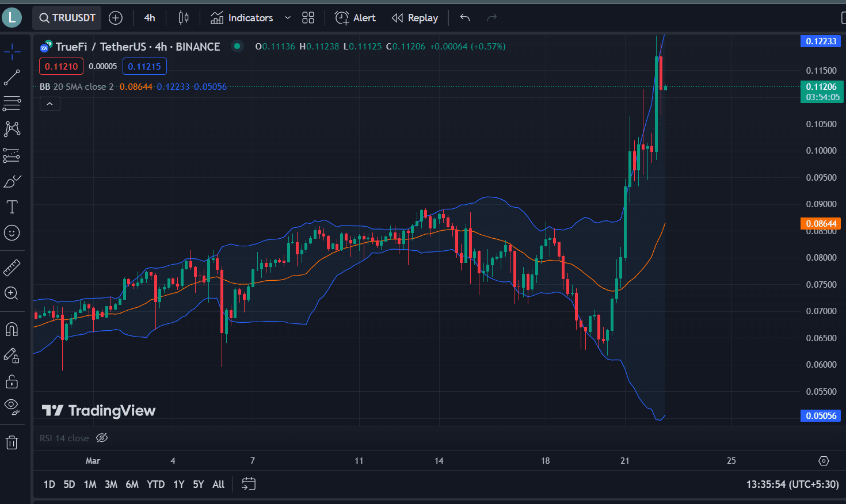Open the Go-to-date calendar icon
The height and width of the screenshot is (504, 846).
click(x=248, y=484)
